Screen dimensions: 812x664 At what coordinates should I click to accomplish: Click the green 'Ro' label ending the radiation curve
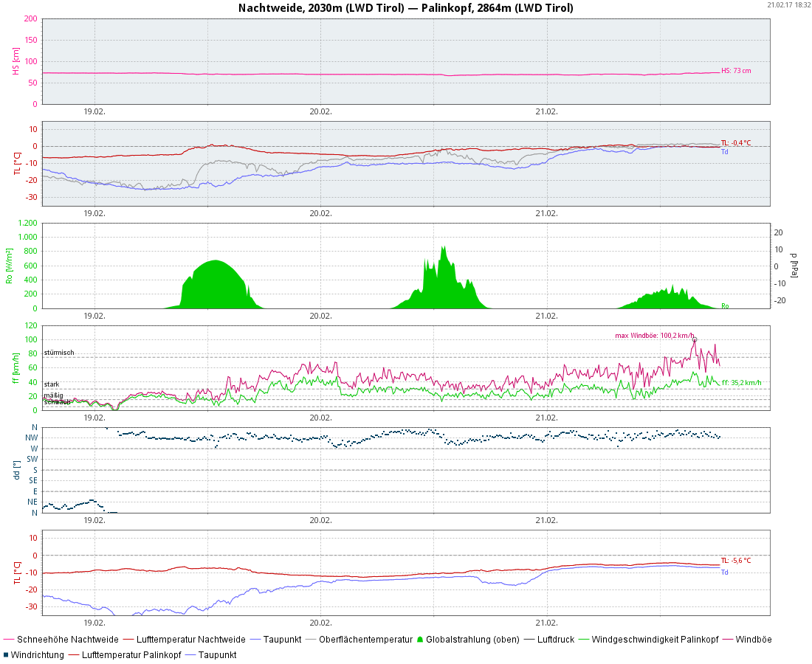[x=725, y=306]
